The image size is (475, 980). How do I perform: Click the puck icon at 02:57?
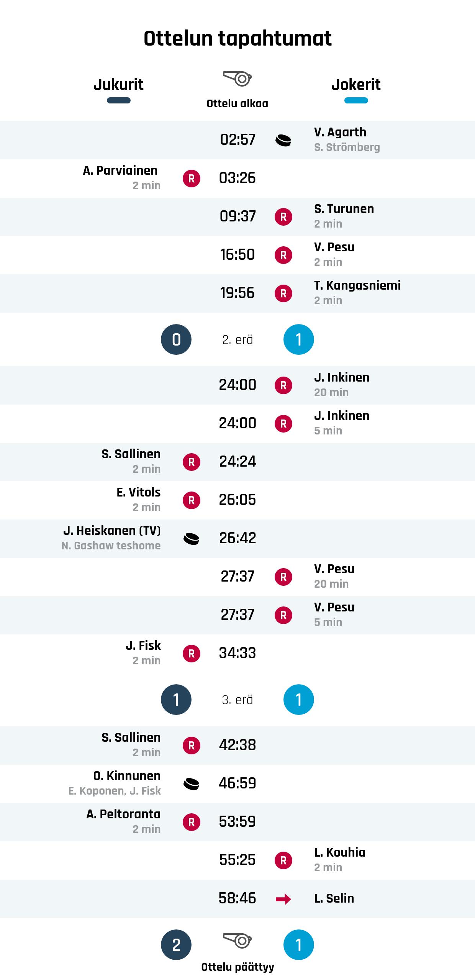tap(283, 140)
